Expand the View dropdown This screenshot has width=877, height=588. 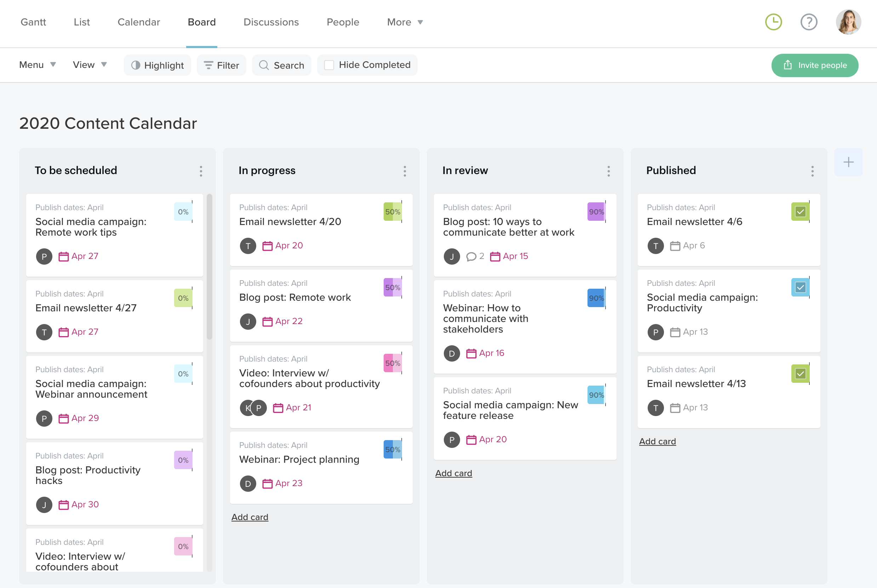[90, 65]
